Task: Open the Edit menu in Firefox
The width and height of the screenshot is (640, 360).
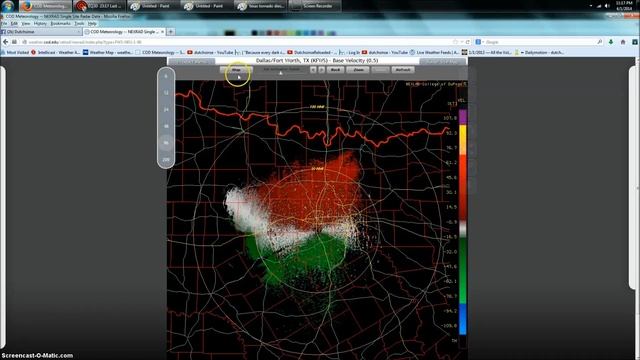Action: pos(14,24)
